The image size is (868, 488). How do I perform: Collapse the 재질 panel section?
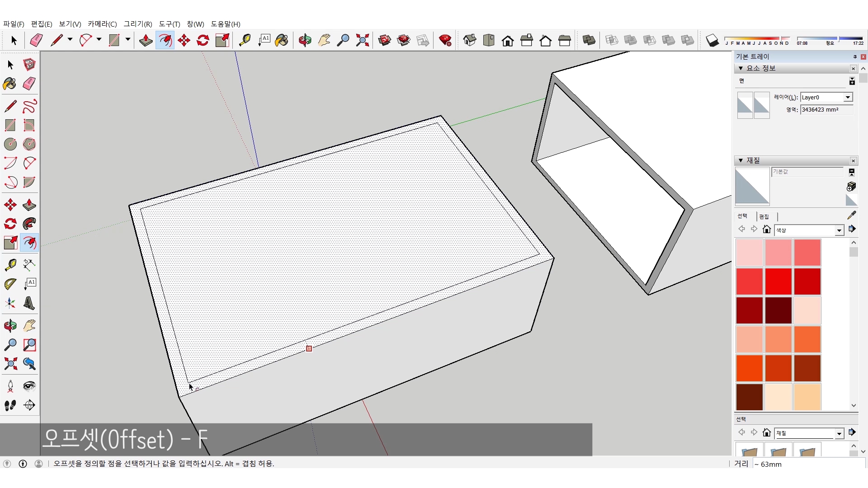pos(741,160)
